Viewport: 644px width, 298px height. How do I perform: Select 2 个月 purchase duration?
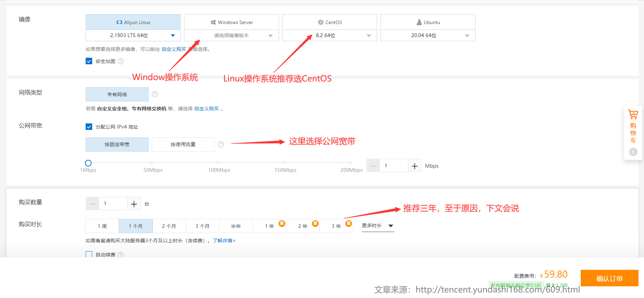pyautogui.click(x=169, y=226)
